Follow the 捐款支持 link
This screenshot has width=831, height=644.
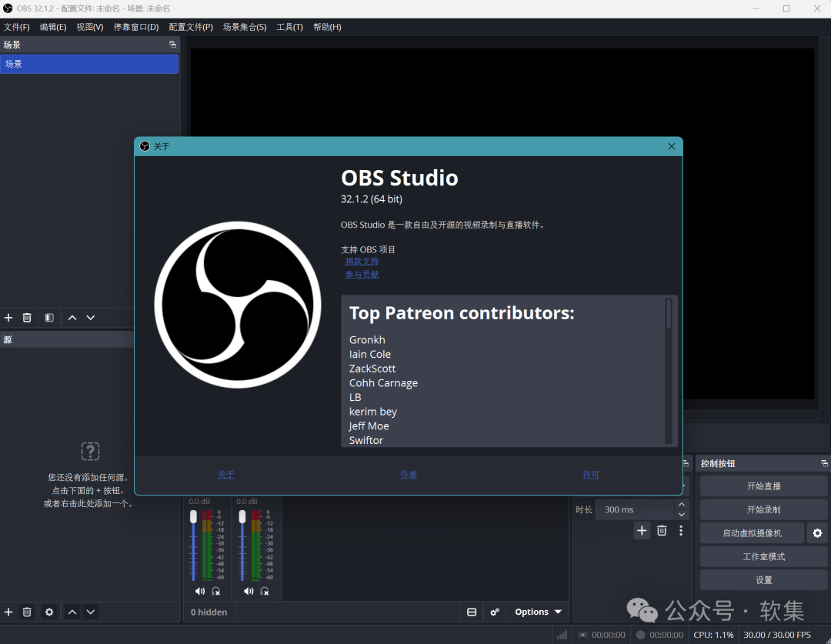pyautogui.click(x=362, y=262)
